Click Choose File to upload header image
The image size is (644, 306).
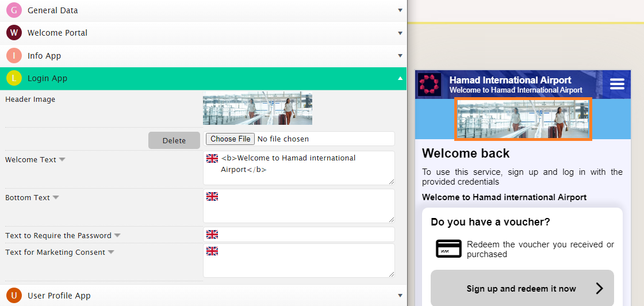(x=231, y=139)
